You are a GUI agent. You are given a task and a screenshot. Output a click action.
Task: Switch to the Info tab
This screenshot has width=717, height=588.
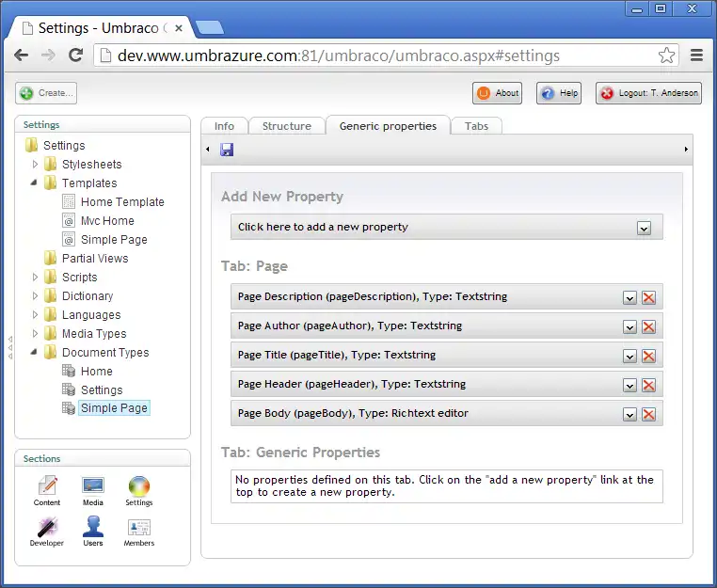[x=224, y=126]
